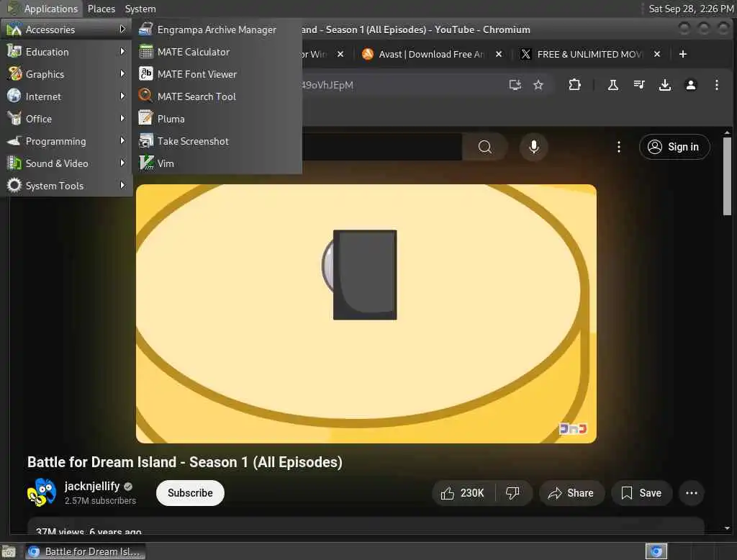Open Pluma text editor
This screenshot has width=737, height=560.
point(217,119)
